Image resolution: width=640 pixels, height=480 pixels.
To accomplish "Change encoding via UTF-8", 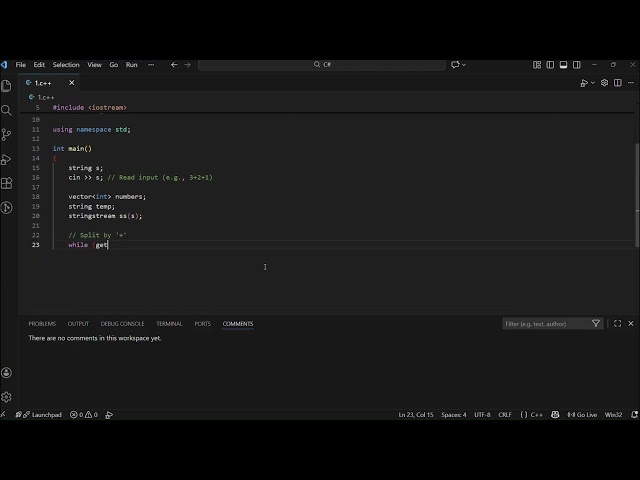I will [482, 415].
